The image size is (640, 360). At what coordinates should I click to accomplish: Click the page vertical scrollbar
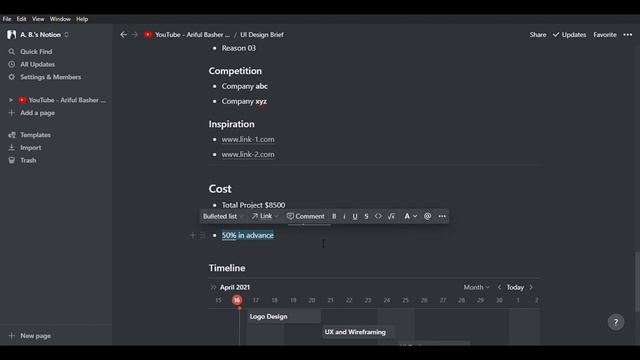[x=637, y=282]
